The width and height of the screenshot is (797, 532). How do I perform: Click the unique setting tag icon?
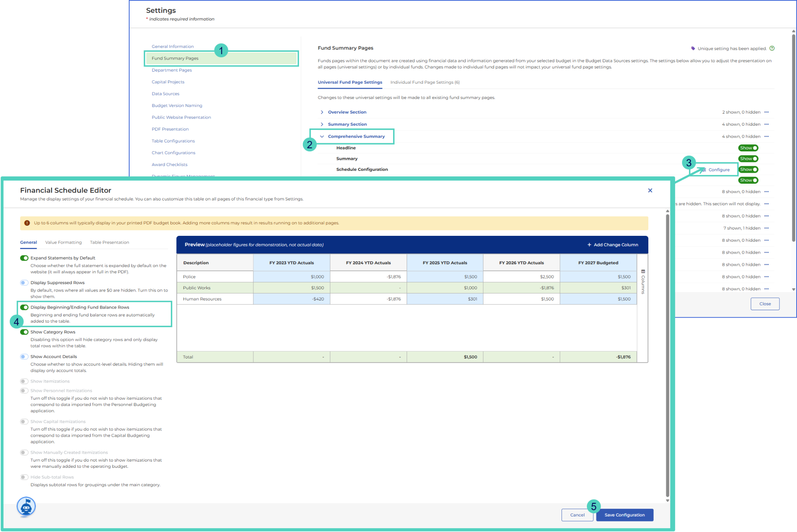pyautogui.click(x=693, y=49)
